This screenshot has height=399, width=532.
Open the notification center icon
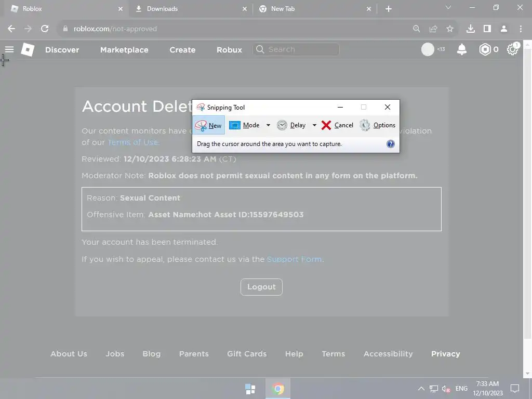[515, 389]
